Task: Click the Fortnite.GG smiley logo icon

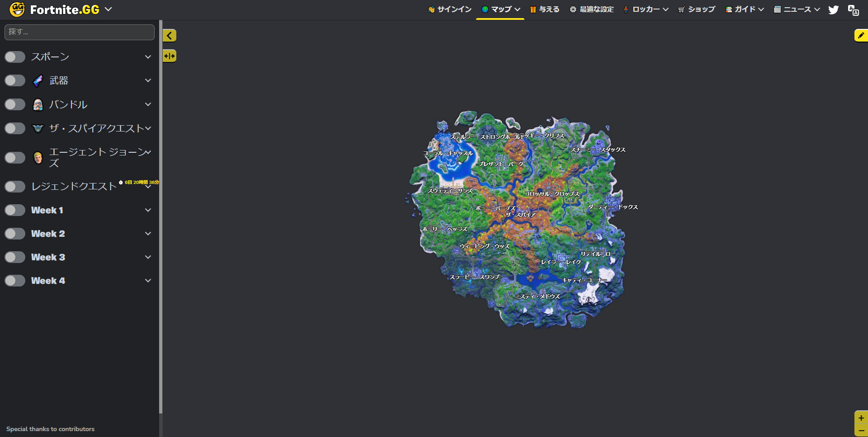Action: pyautogui.click(x=17, y=9)
